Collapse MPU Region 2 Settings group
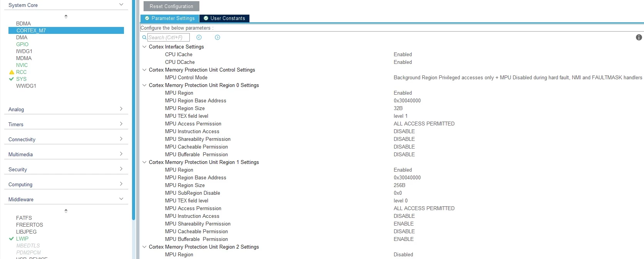This screenshot has height=259, width=644. point(144,247)
